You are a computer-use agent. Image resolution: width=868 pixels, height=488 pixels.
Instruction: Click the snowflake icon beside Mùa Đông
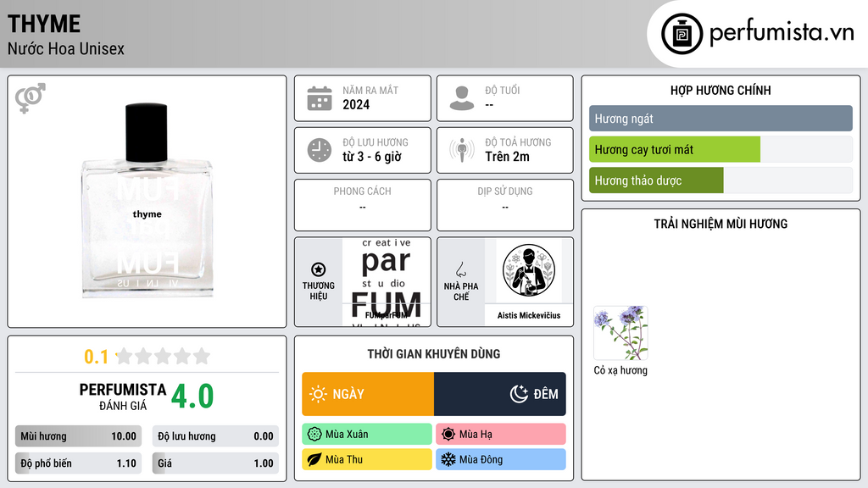[x=448, y=459]
